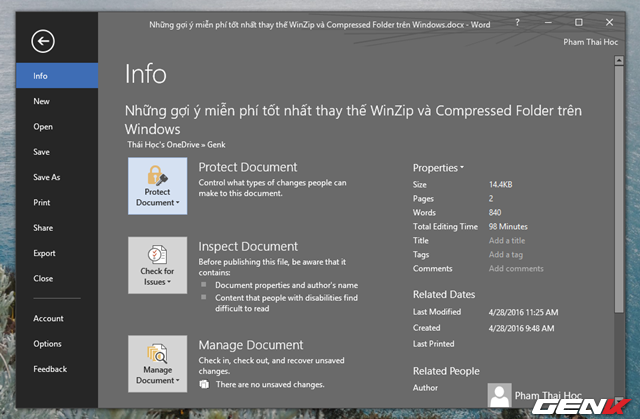Viewport: 640px width, 419px height.
Task: Click 'Document properties and author's name' item
Action: point(287,285)
